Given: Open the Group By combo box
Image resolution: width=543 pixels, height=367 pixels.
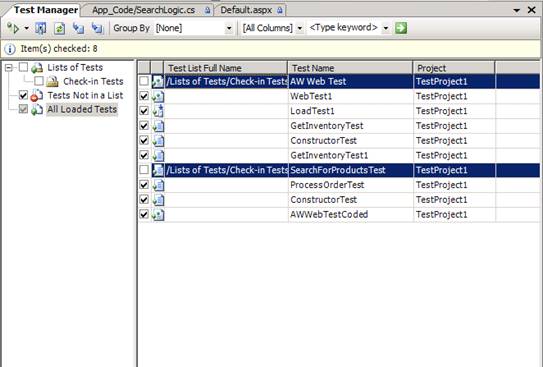Looking at the screenshot, I should point(194,28).
